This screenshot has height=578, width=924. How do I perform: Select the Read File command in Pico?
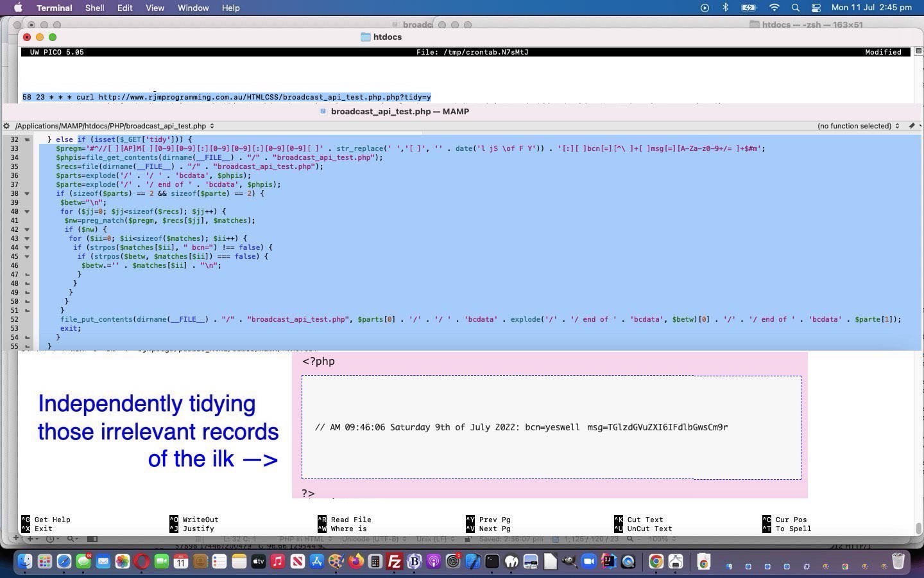click(x=344, y=520)
